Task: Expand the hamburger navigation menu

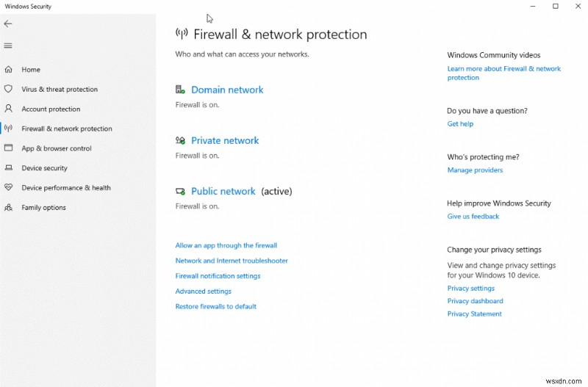Action: point(9,46)
